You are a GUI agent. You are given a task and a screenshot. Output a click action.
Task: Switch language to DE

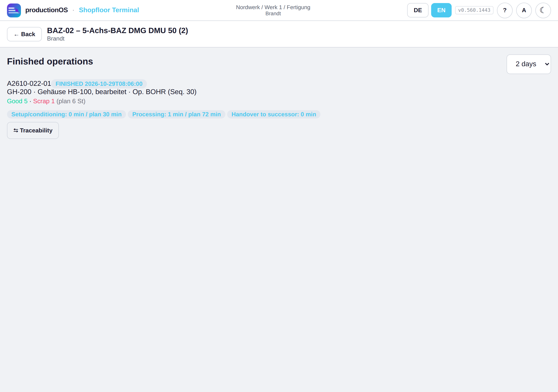click(418, 10)
